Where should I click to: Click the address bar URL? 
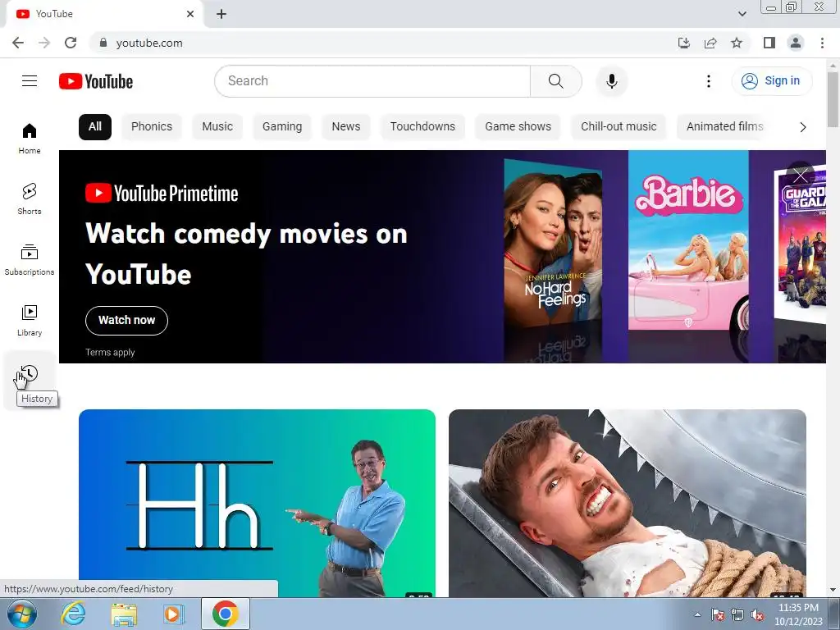tap(149, 43)
